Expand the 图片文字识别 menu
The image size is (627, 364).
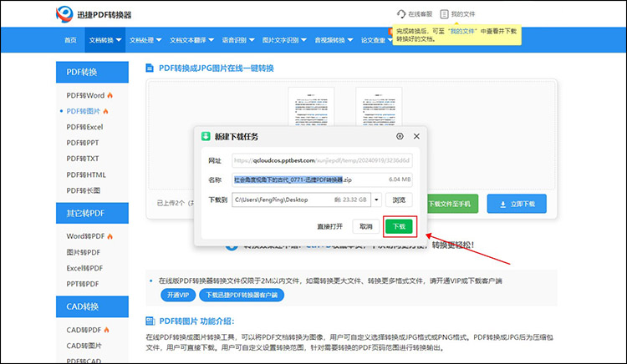pyautogui.click(x=284, y=40)
